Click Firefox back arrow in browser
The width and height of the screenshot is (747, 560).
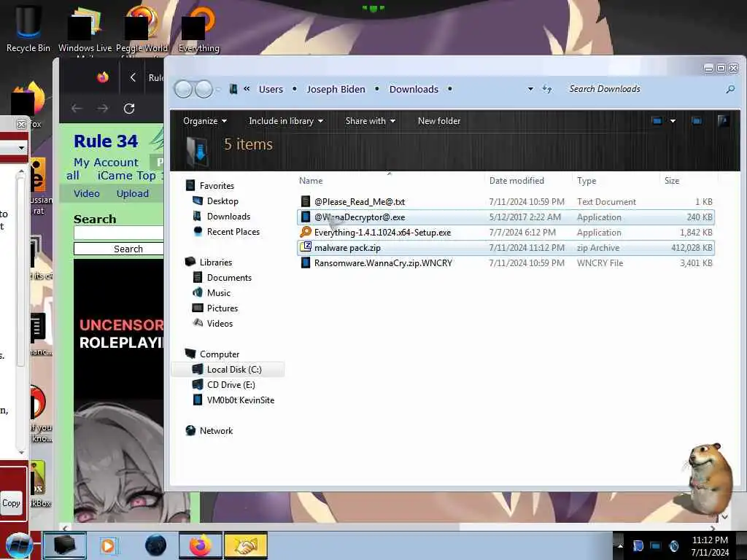point(77,109)
